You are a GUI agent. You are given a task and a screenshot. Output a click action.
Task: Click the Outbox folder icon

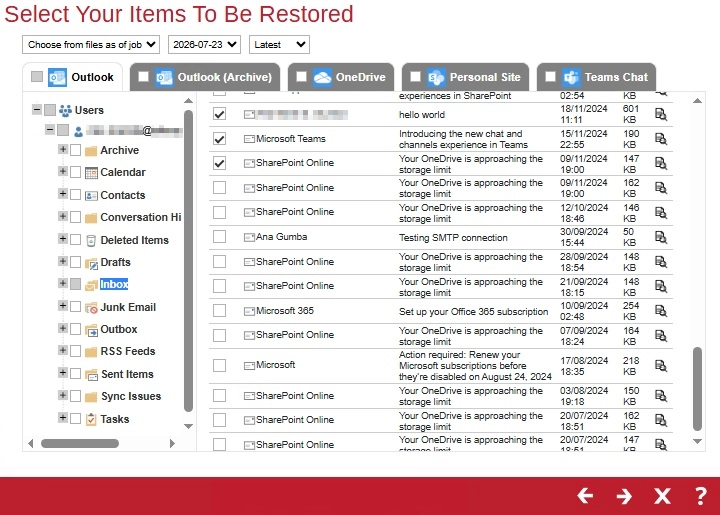pos(91,330)
